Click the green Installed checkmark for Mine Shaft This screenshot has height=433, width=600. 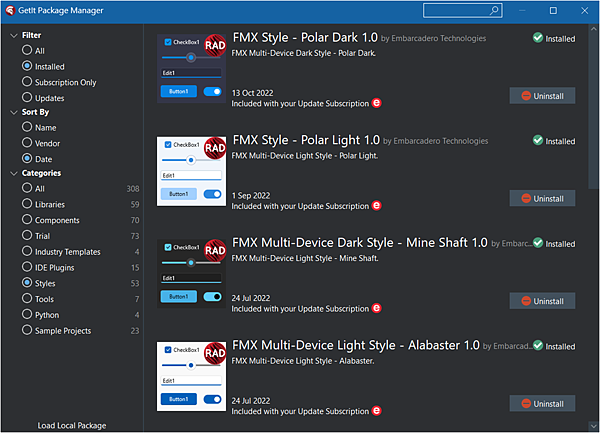tap(538, 243)
